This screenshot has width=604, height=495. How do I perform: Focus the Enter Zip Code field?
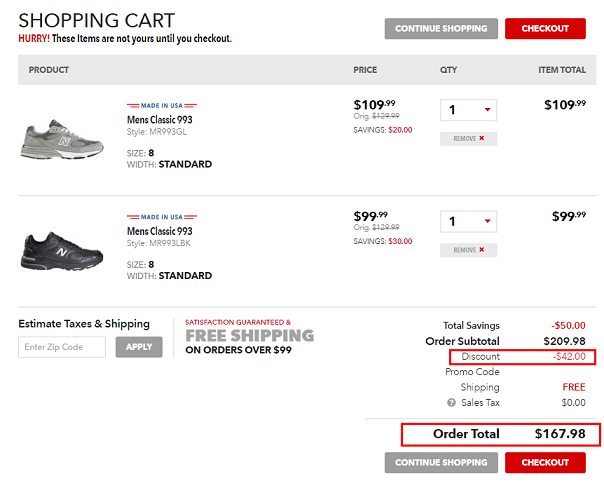pyautogui.click(x=62, y=347)
